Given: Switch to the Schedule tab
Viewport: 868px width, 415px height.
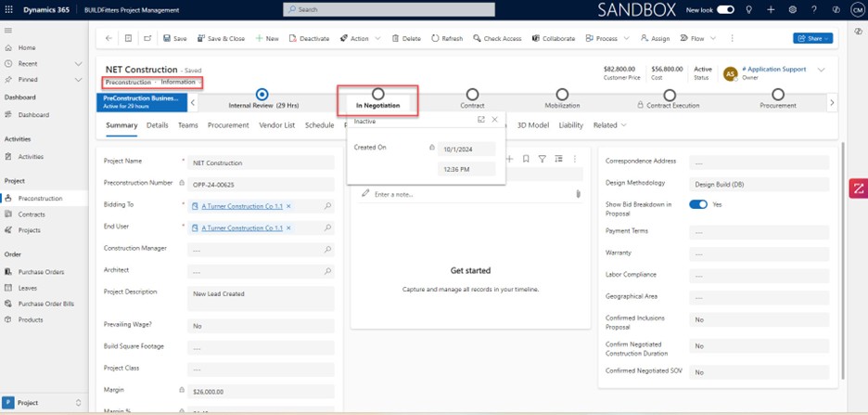Looking at the screenshot, I should click(319, 125).
